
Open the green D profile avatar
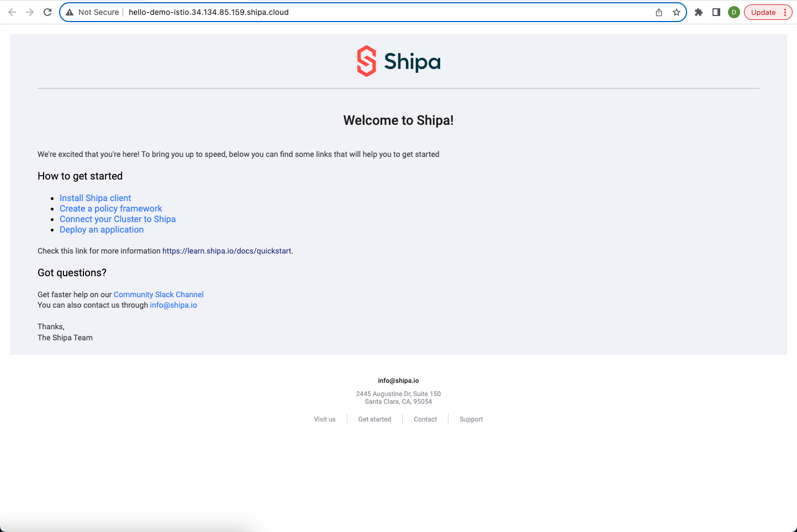pyautogui.click(x=734, y=12)
